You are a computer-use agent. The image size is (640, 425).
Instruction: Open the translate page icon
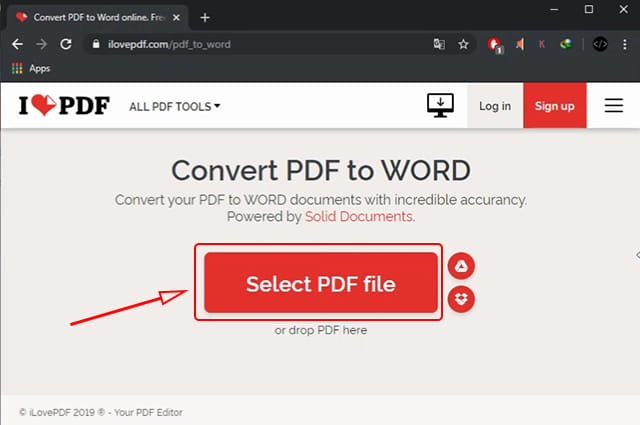point(439,44)
